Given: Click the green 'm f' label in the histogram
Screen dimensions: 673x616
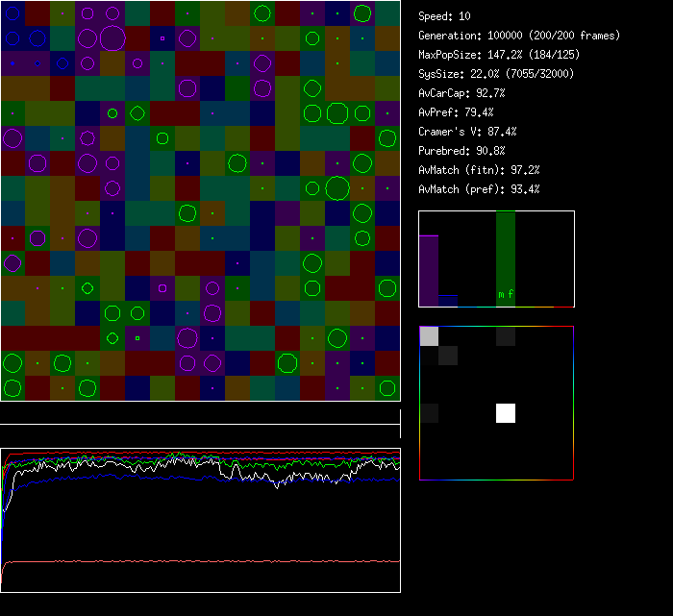Looking at the screenshot, I should coord(505,294).
